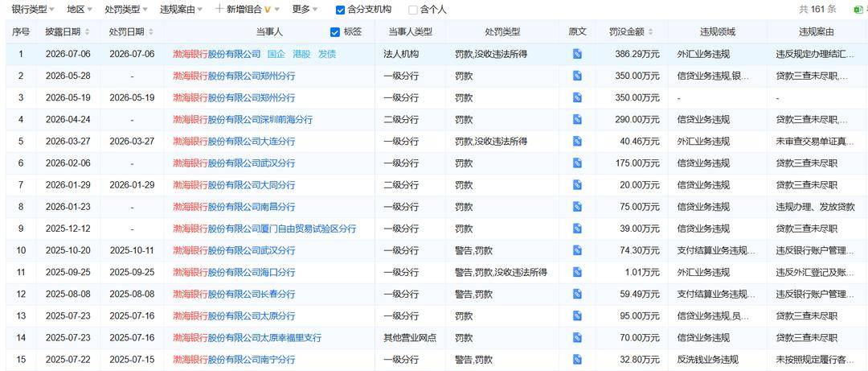This screenshot has width=868, height=371.
Task: Open original document for 大同分行 row
Action: (x=577, y=184)
